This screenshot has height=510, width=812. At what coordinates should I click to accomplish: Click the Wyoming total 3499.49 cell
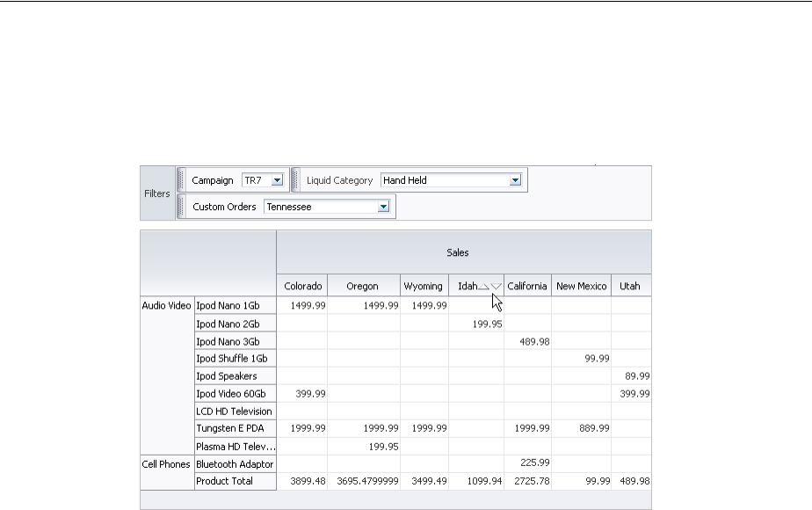pyautogui.click(x=424, y=481)
